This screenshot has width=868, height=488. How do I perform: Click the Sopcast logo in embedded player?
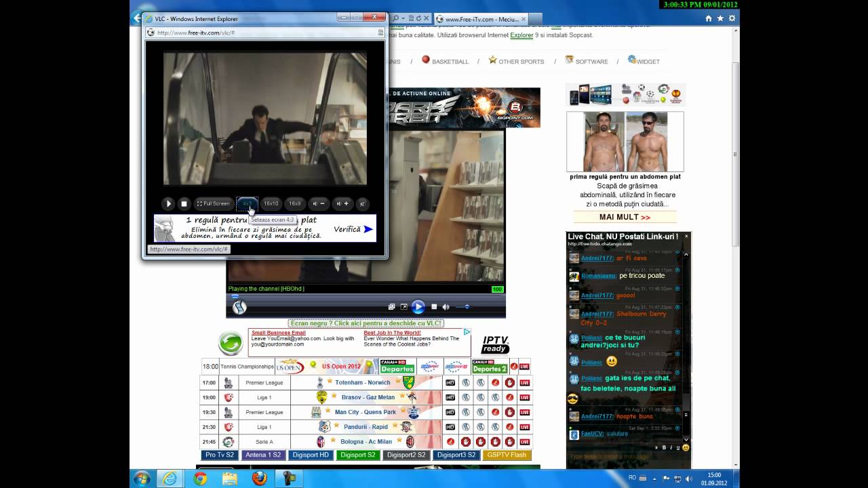tap(239, 307)
